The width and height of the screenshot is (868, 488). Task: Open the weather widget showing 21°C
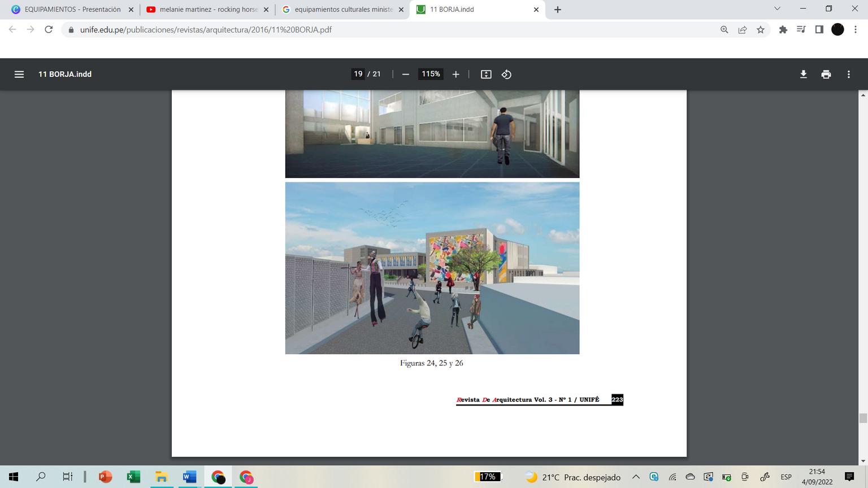click(x=572, y=477)
